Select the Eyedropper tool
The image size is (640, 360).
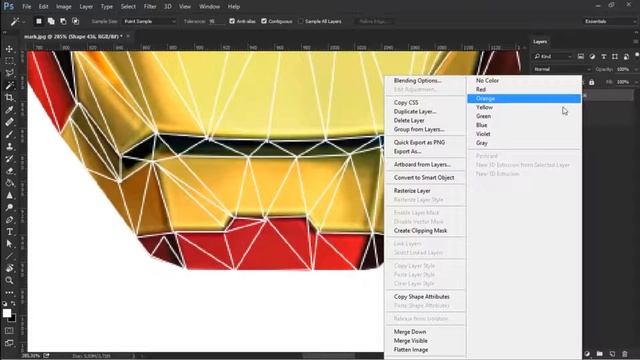[9, 110]
